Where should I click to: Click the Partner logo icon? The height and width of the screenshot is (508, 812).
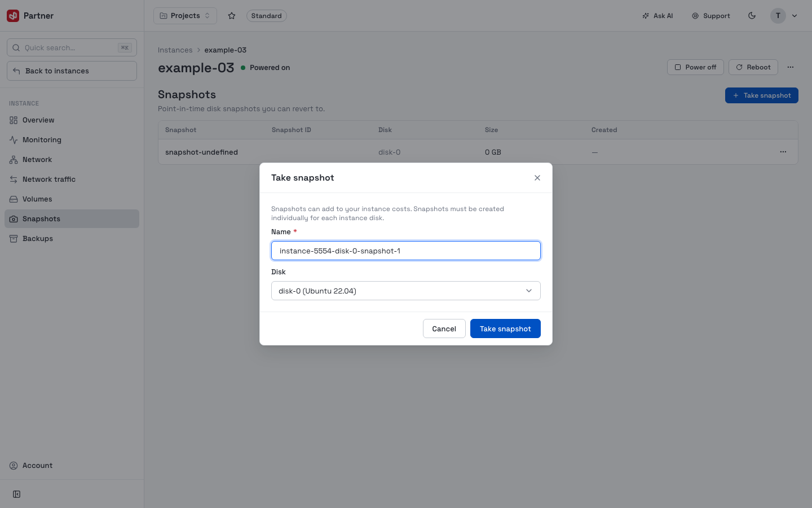13,16
